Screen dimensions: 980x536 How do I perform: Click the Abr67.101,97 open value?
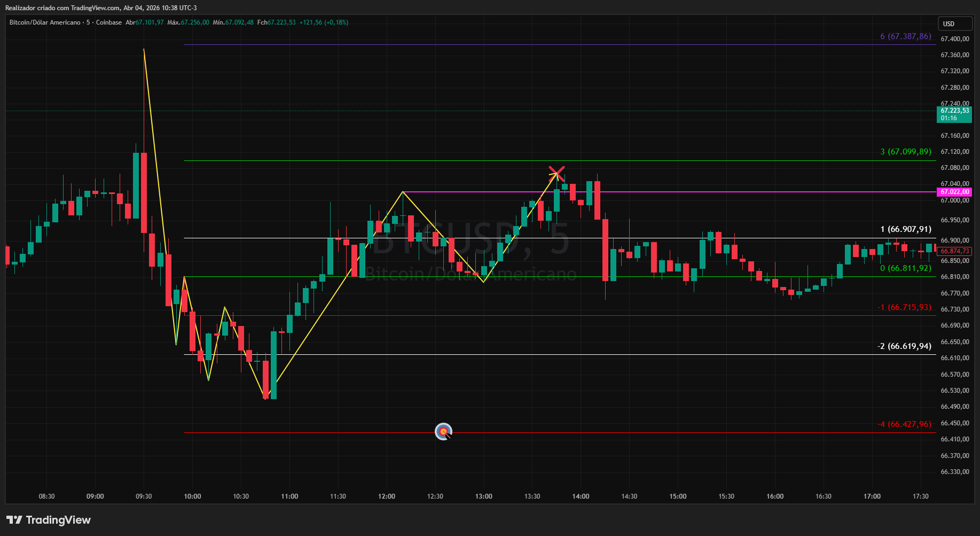pos(145,22)
